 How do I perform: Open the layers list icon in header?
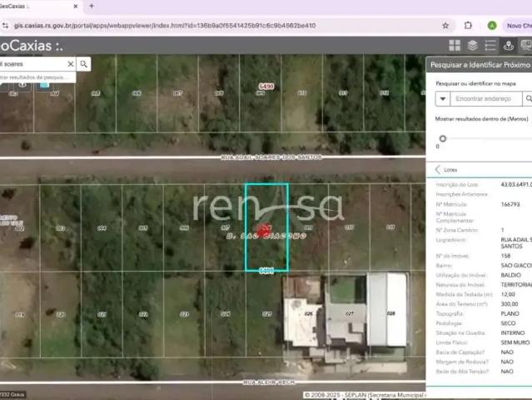coord(472,46)
